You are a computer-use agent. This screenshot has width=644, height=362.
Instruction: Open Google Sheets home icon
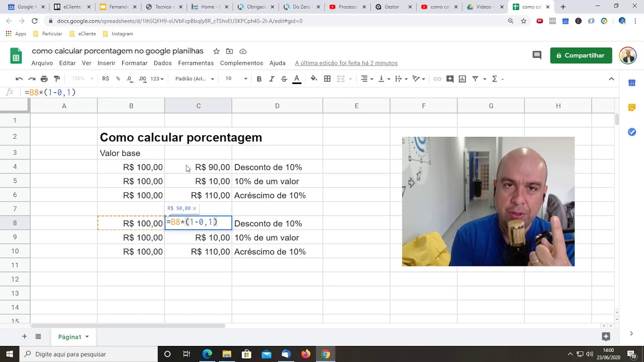click(16, 56)
